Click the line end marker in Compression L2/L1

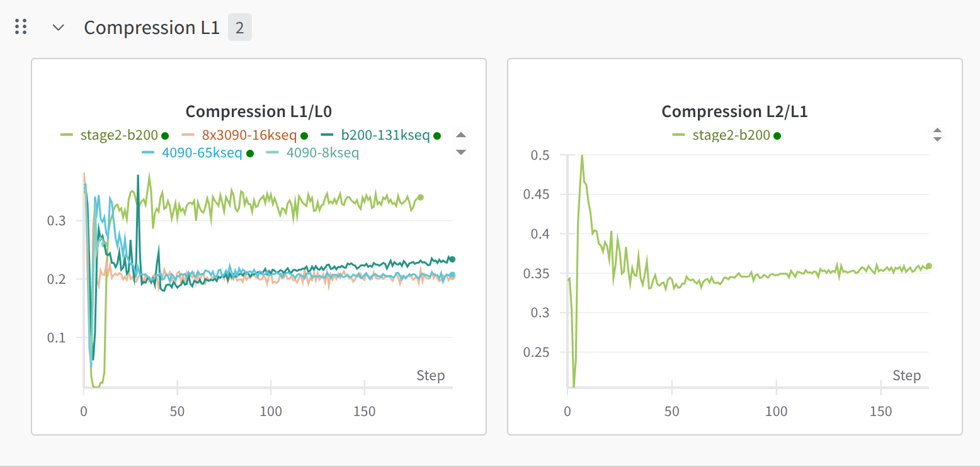pyautogui.click(x=928, y=266)
